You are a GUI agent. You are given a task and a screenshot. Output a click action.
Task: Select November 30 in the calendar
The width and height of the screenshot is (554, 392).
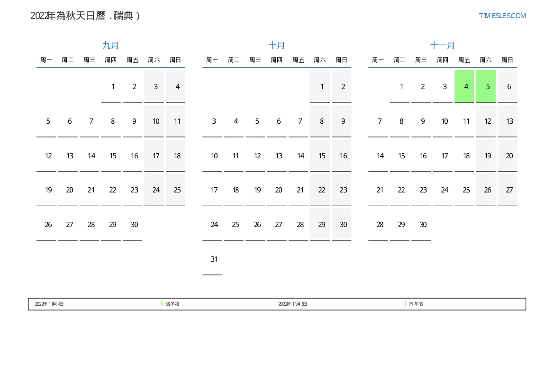click(x=423, y=225)
